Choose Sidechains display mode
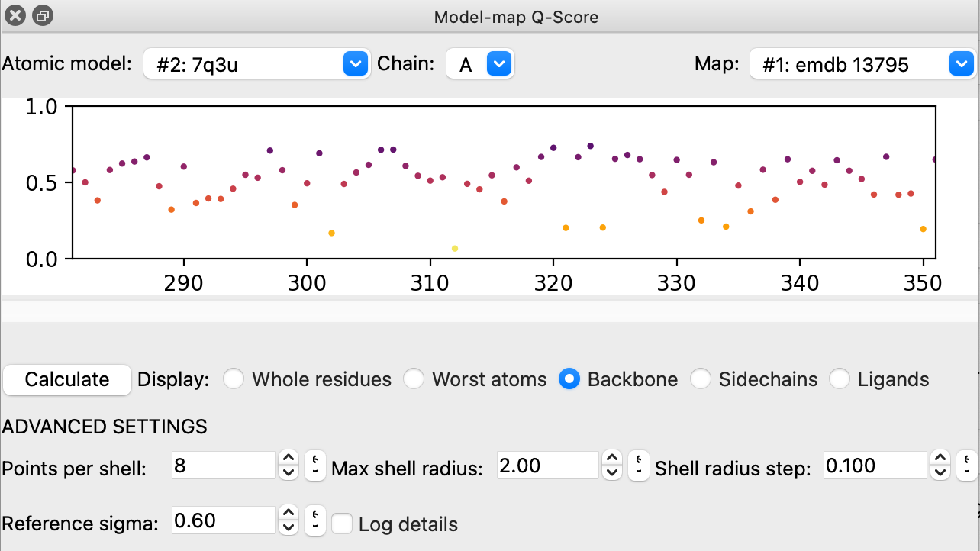Screen dimensions: 980x551 click(x=701, y=379)
